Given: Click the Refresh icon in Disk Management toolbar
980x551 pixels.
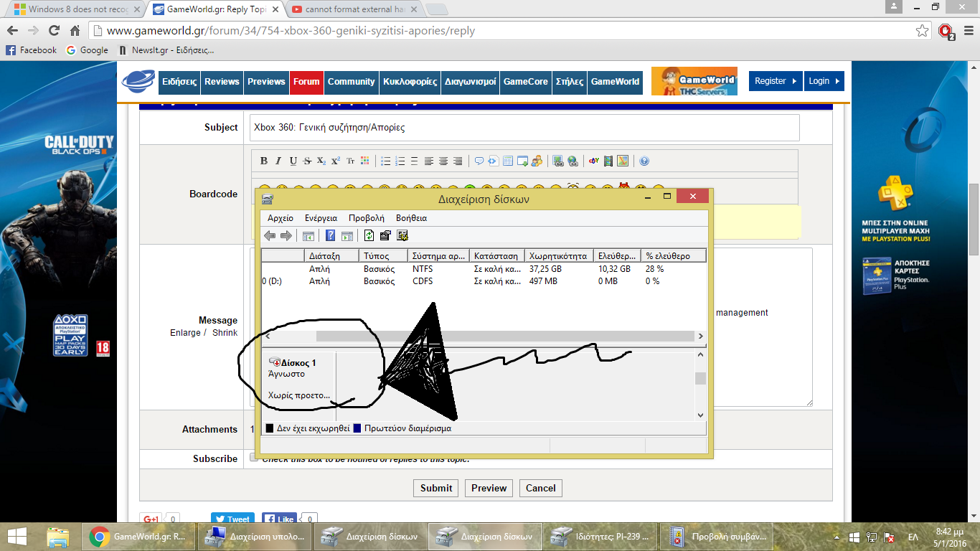Looking at the screenshot, I should point(369,235).
